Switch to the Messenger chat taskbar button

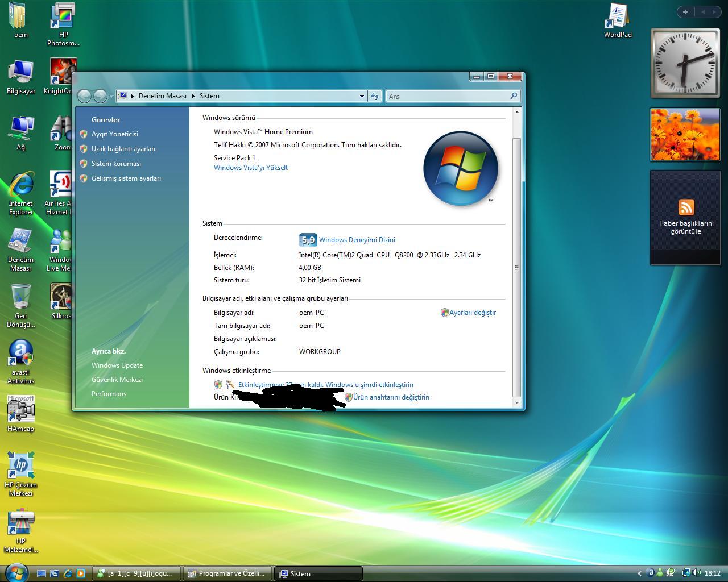pyautogui.click(x=136, y=573)
